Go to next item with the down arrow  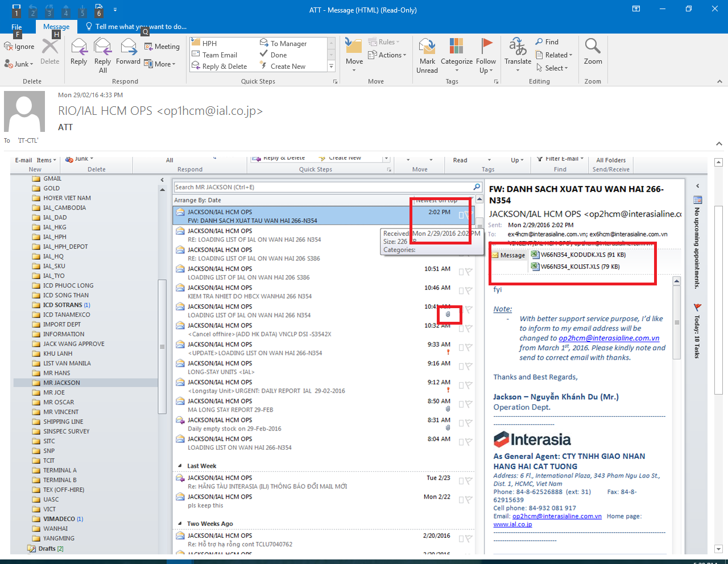(x=82, y=10)
